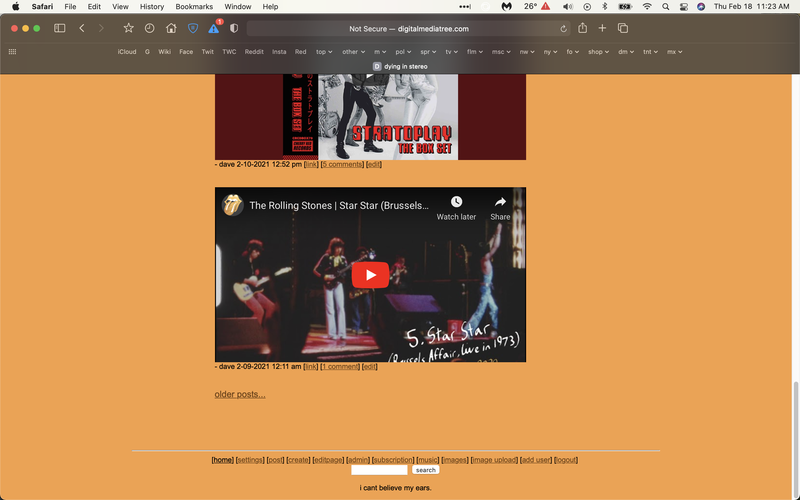This screenshot has width=800, height=500.
Task: Toggle the Safari sidebar
Action: click(x=60, y=29)
